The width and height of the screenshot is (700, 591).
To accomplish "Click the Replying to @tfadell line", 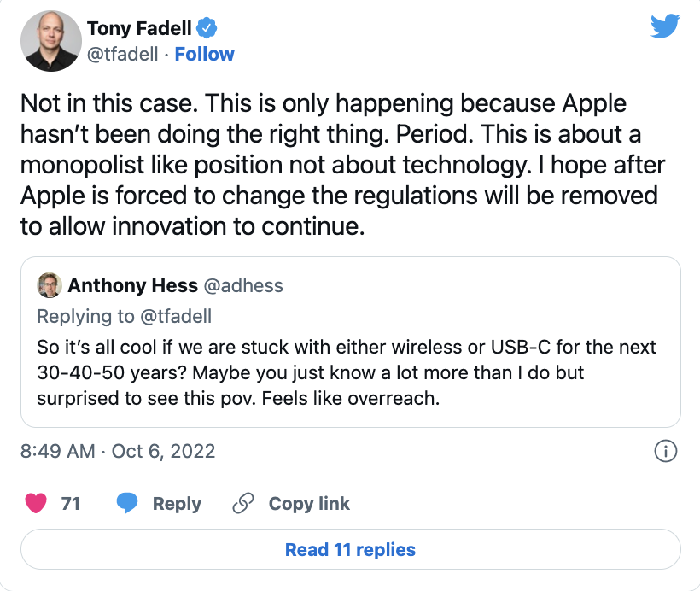I will pos(124,316).
